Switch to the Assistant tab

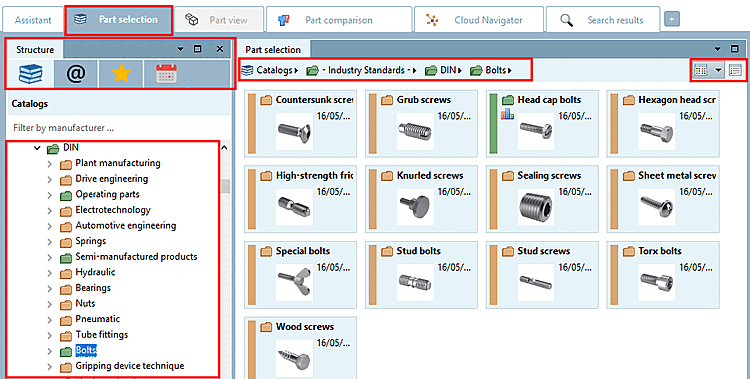click(33, 20)
